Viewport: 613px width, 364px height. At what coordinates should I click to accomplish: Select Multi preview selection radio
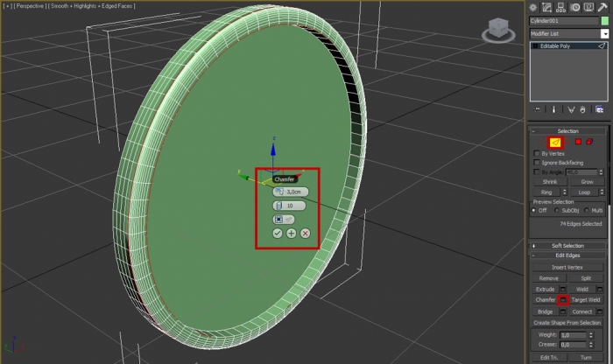586,210
